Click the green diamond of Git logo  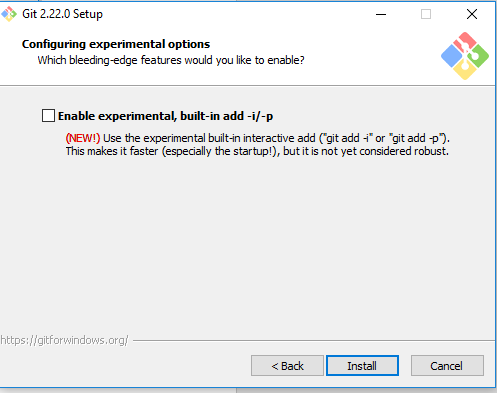point(478,56)
